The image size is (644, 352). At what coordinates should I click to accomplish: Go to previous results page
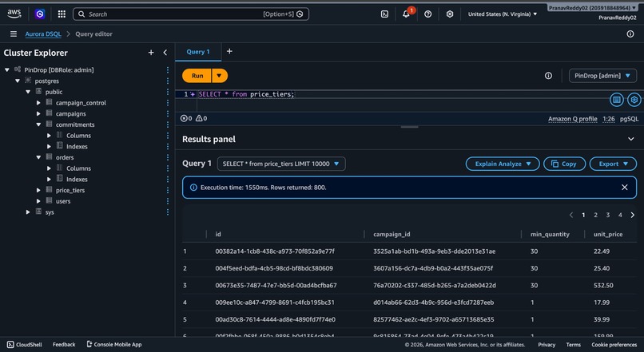pyautogui.click(x=571, y=215)
